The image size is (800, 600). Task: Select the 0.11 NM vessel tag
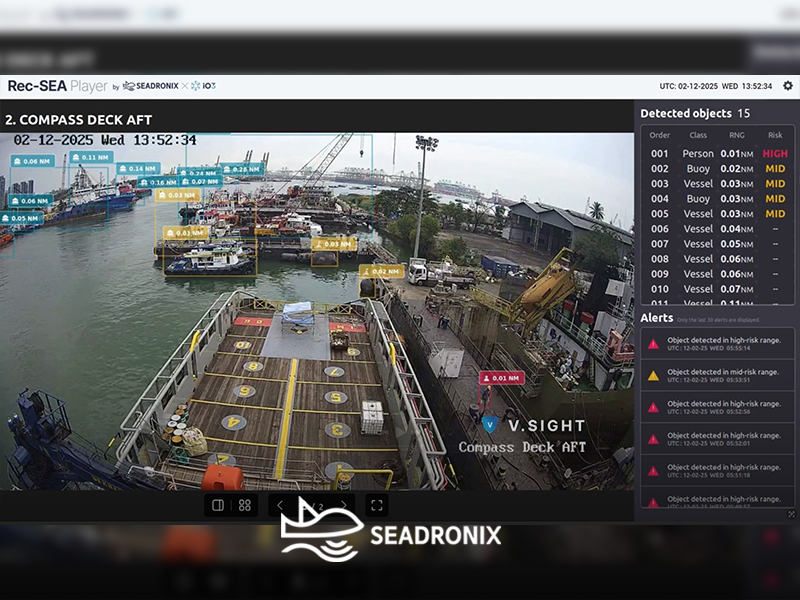pyautogui.click(x=91, y=157)
